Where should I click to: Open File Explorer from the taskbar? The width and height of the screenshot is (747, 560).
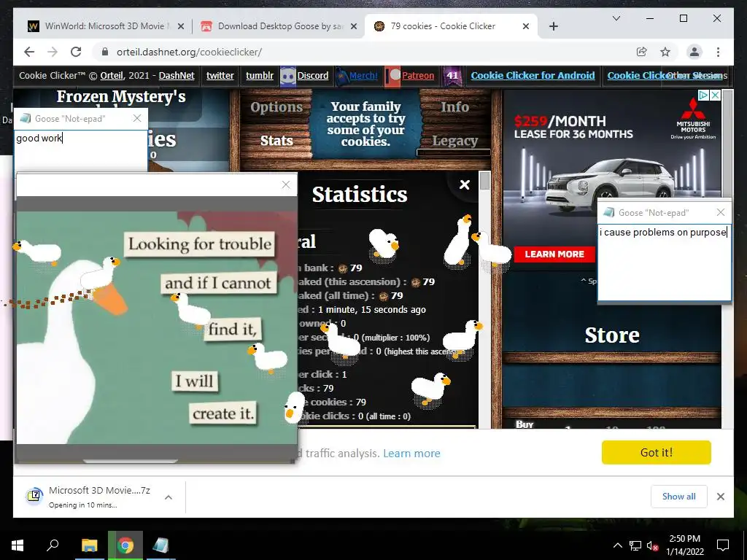pyautogui.click(x=89, y=545)
